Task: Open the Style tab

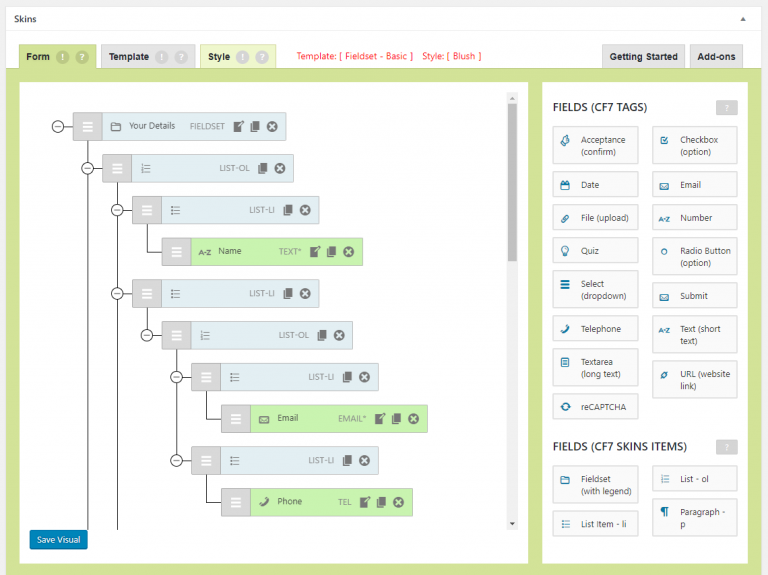Action: click(219, 57)
